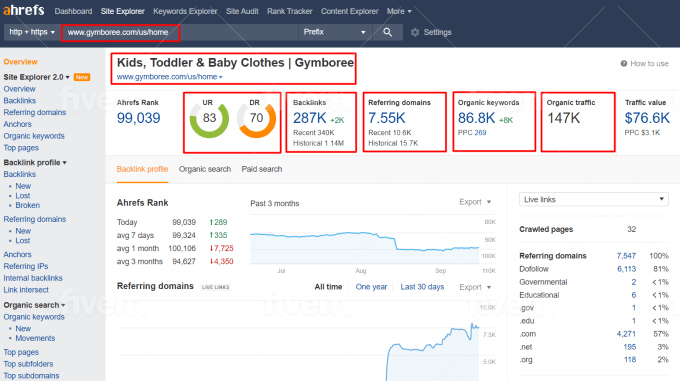Click the DR 70 gauge chart

pyautogui.click(x=256, y=119)
